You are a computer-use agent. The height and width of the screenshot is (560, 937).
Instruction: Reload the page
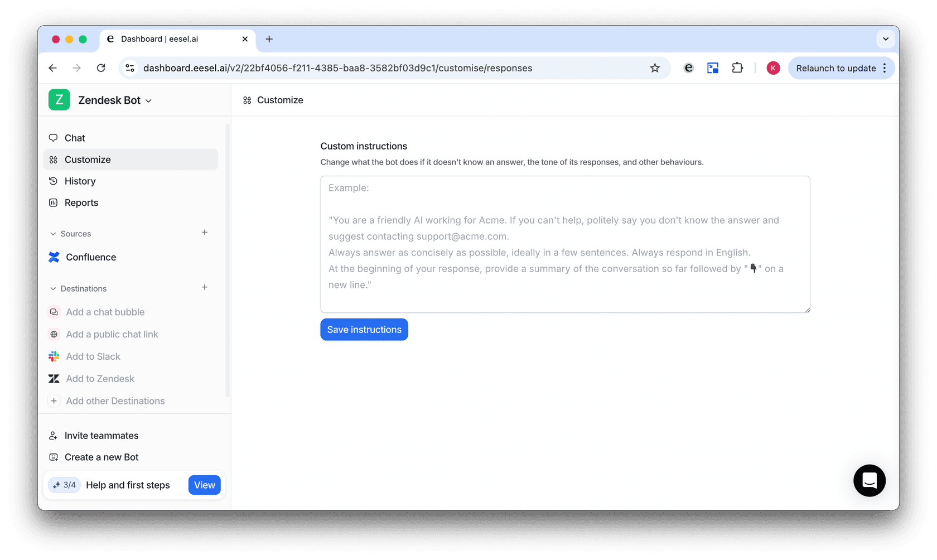pos(101,68)
